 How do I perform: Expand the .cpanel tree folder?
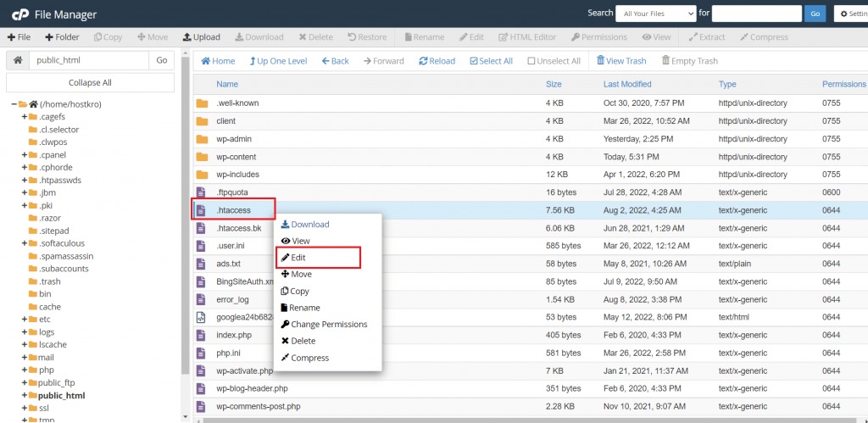[25, 154]
